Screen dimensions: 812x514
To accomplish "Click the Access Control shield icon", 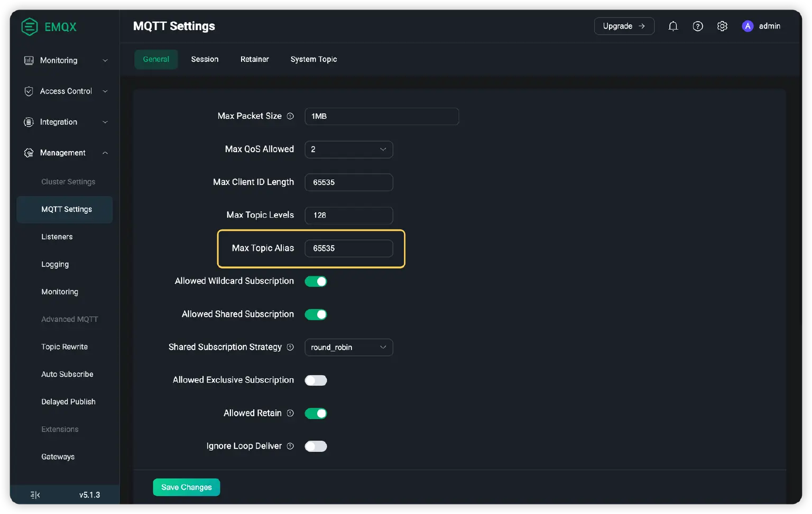I will click(29, 91).
